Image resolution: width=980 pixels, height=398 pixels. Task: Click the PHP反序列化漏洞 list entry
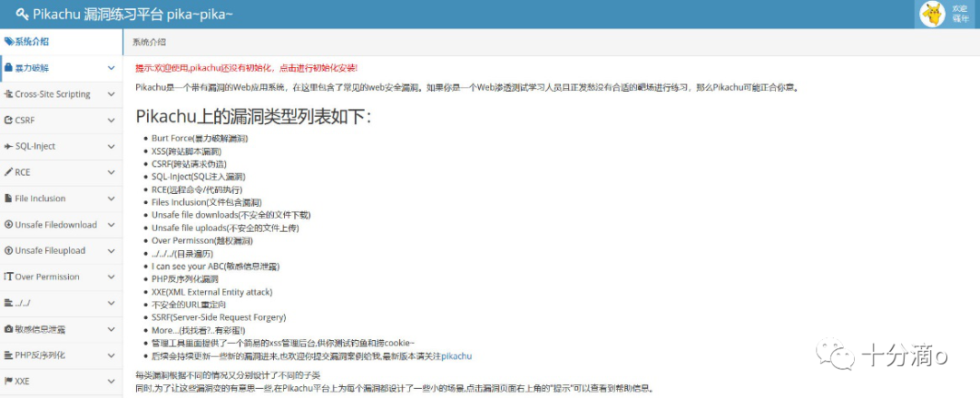(x=185, y=279)
